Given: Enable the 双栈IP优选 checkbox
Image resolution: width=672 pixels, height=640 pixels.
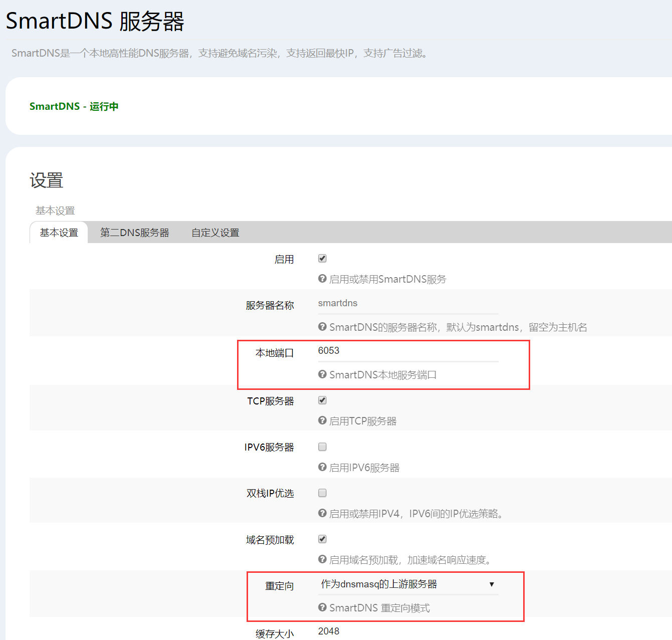Looking at the screenshot, I should coord(322,493).
